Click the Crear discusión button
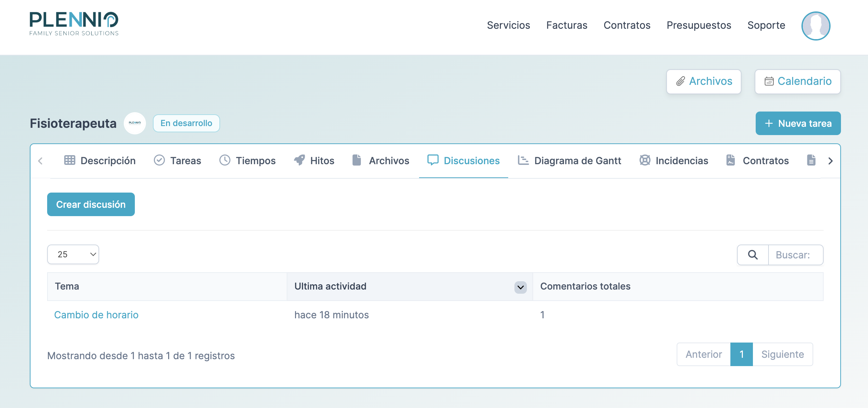The height and width of the screenshot is (408, 868). click(91, 204)
